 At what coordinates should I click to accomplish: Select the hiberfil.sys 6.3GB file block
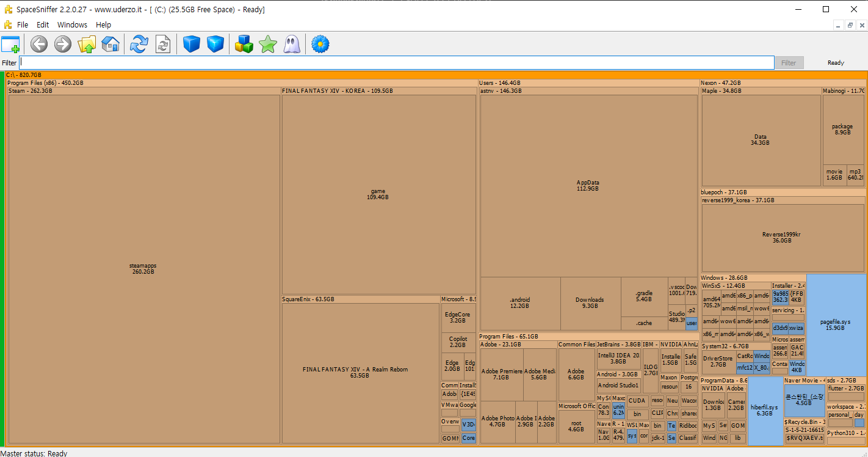point(765,411)
